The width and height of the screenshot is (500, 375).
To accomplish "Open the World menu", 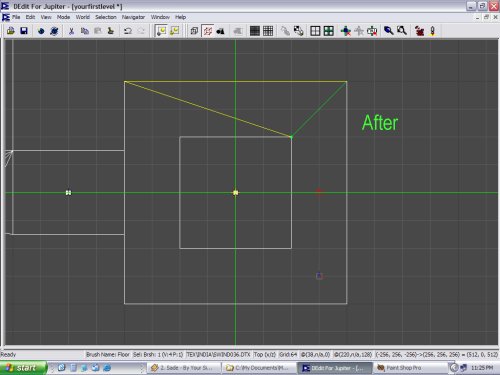I will [x=83, y=17].
